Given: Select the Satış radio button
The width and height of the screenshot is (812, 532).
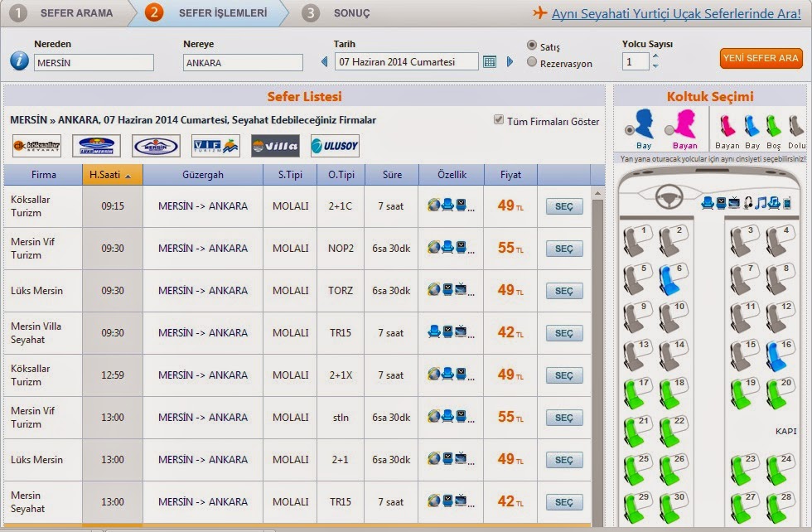Looking at the screenshot, I should click(x=531, y=45).
